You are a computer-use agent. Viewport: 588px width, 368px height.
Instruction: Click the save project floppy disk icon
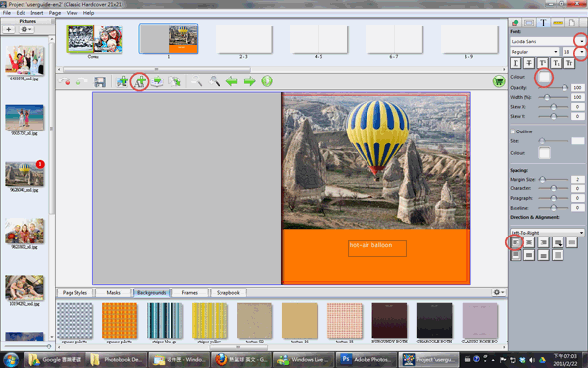coord(99,81)
